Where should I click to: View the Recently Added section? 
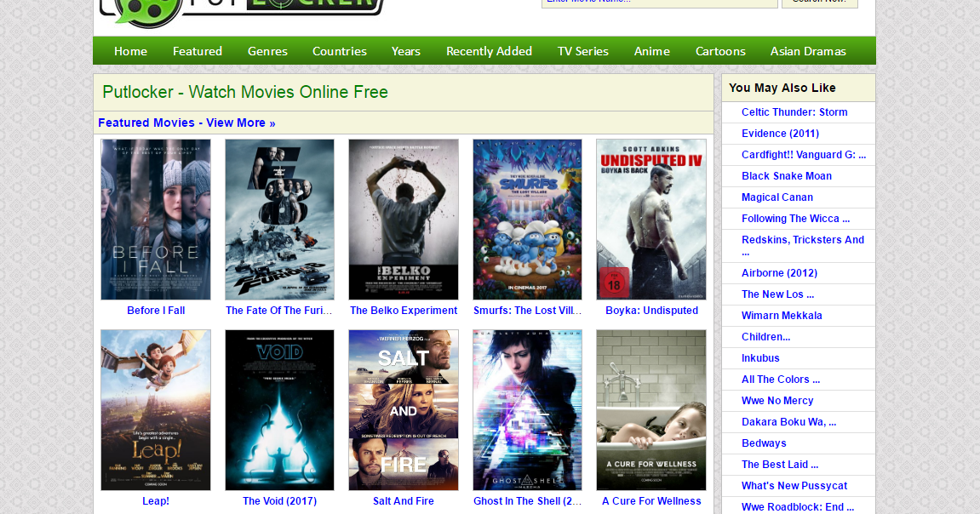pos(489,51)
